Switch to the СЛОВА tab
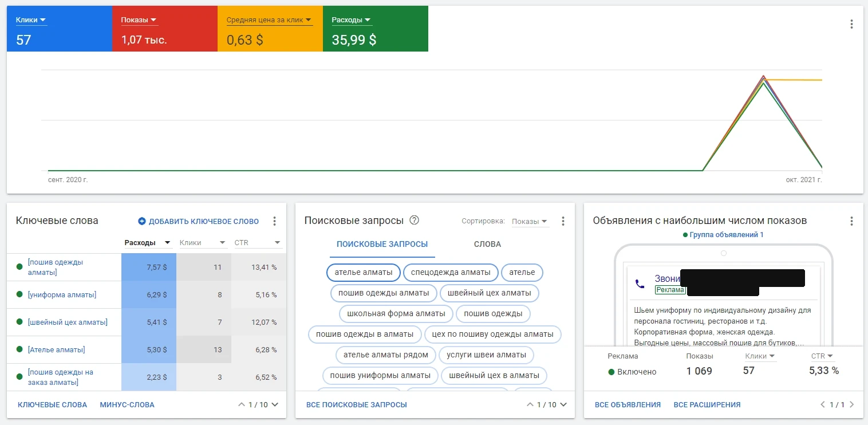The image size is (868, 425). pyautogui.click(x=487, y=244)
